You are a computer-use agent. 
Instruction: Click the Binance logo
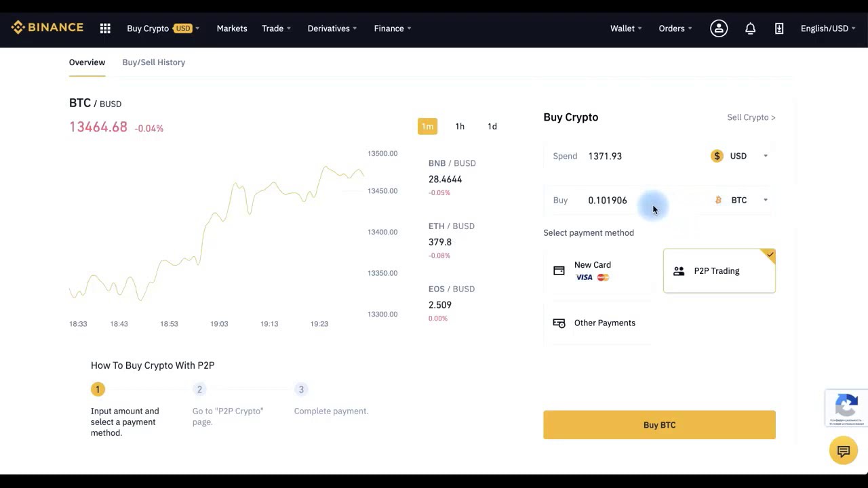[x=47, y=28]
